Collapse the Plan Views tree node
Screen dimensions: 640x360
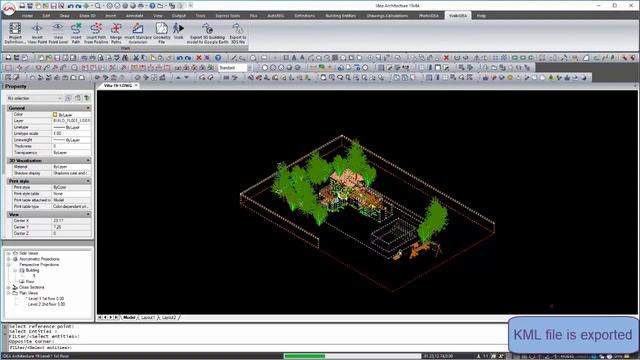tap(9, 293)
